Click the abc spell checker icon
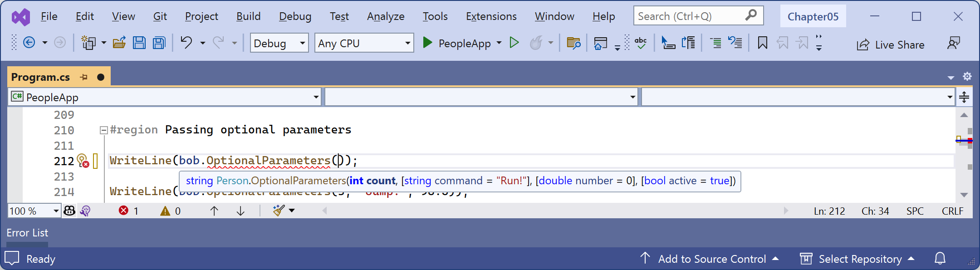The image size is (980, 270). [x=641, y=43]
